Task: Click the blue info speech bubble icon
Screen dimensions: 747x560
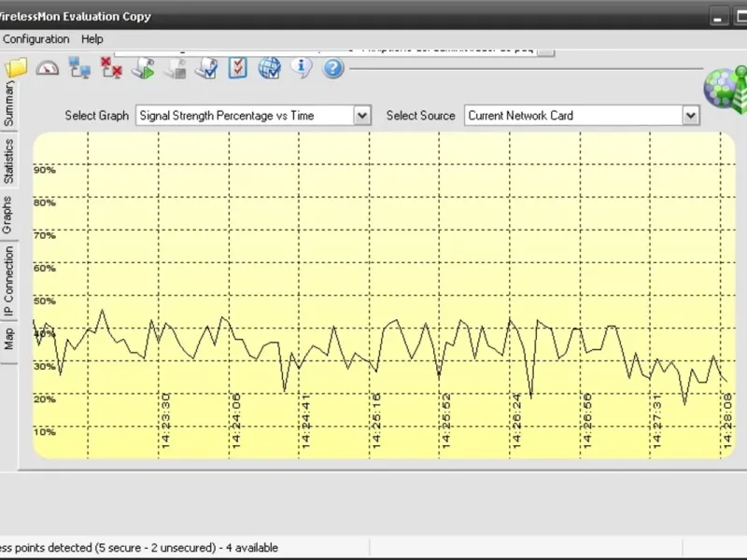Action: click(x=301, y=68)
